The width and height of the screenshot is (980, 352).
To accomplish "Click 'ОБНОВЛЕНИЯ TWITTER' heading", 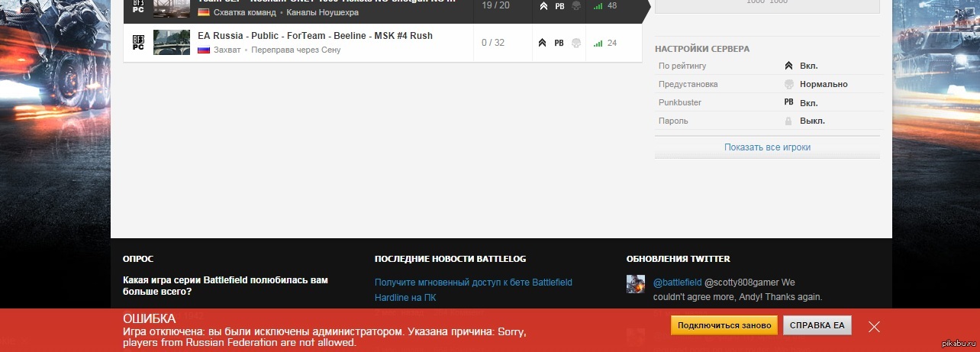I will 678,259.
